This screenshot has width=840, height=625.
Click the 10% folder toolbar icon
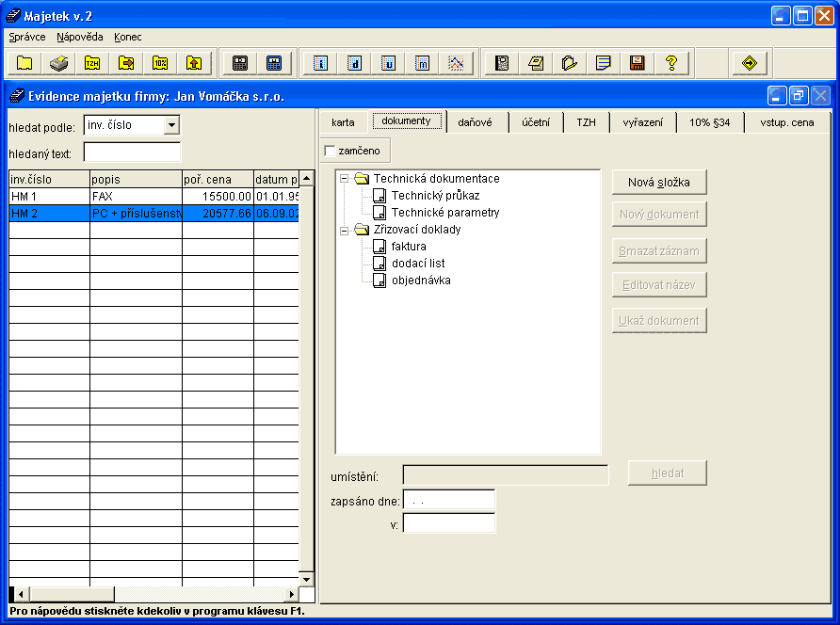pyautogui.click(x=160, y=63)
